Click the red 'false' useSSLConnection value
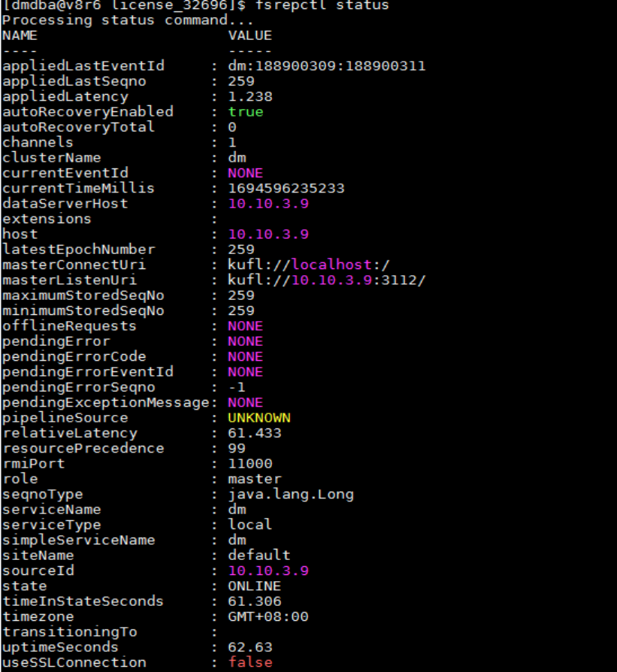Viewport: 617px width, 672px height. [x=250, y=662]
